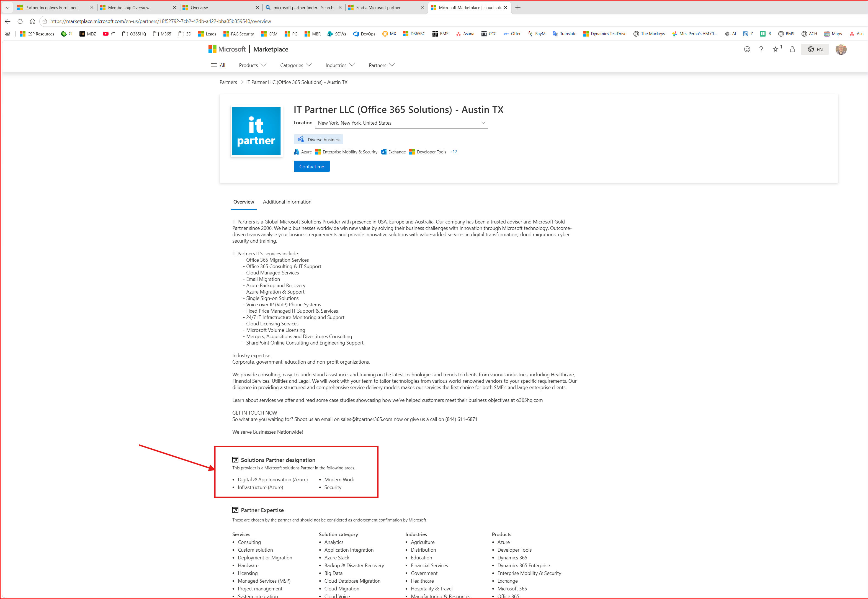Click the Marketplace header link
Image resolution: width=868 pixels, height=599 pixels.
271,49
